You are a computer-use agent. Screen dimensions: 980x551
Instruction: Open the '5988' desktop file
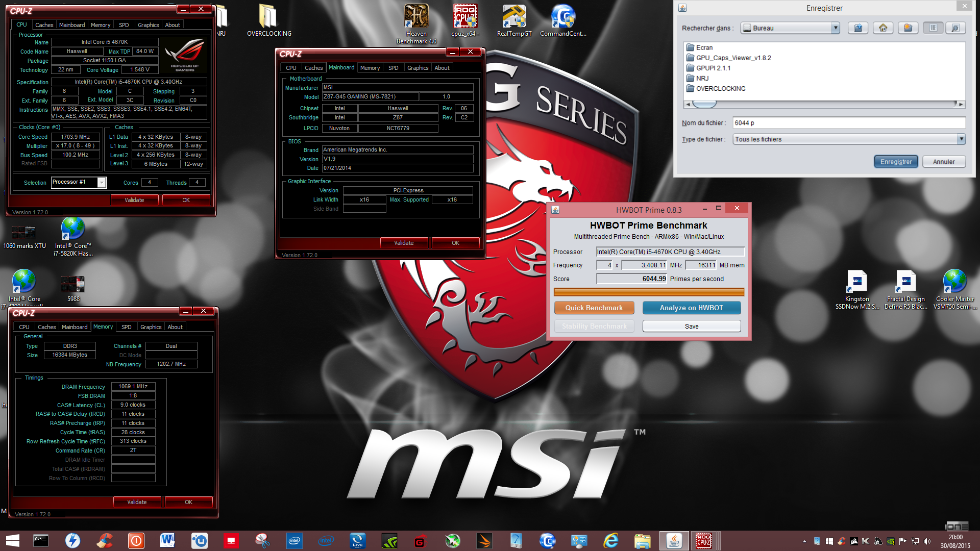point(73,289)
